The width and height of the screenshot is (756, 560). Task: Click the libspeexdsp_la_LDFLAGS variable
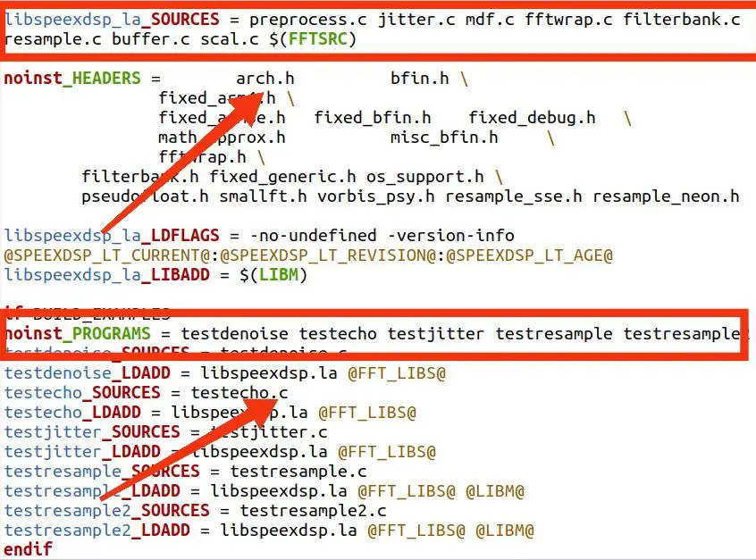click(112, 236)
